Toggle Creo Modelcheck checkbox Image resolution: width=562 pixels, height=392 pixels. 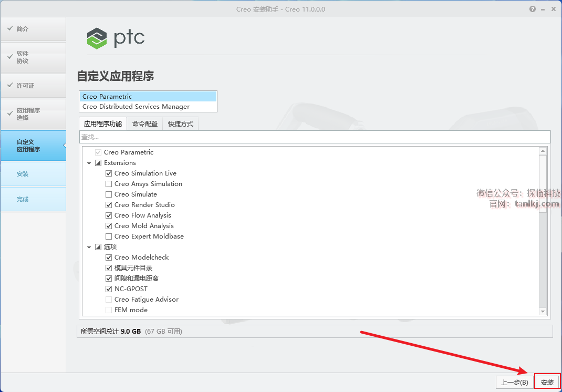[x=109, y=257]
